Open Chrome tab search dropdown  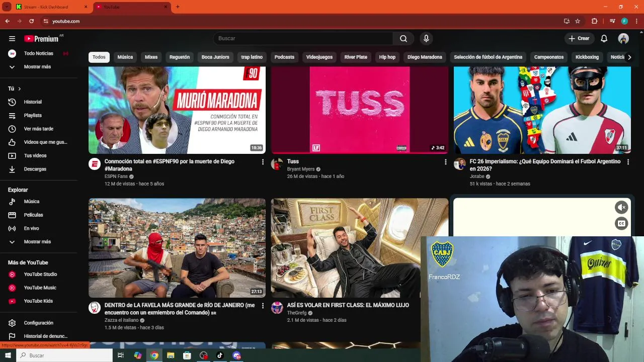pyautogui.click(x=7, y=7)
